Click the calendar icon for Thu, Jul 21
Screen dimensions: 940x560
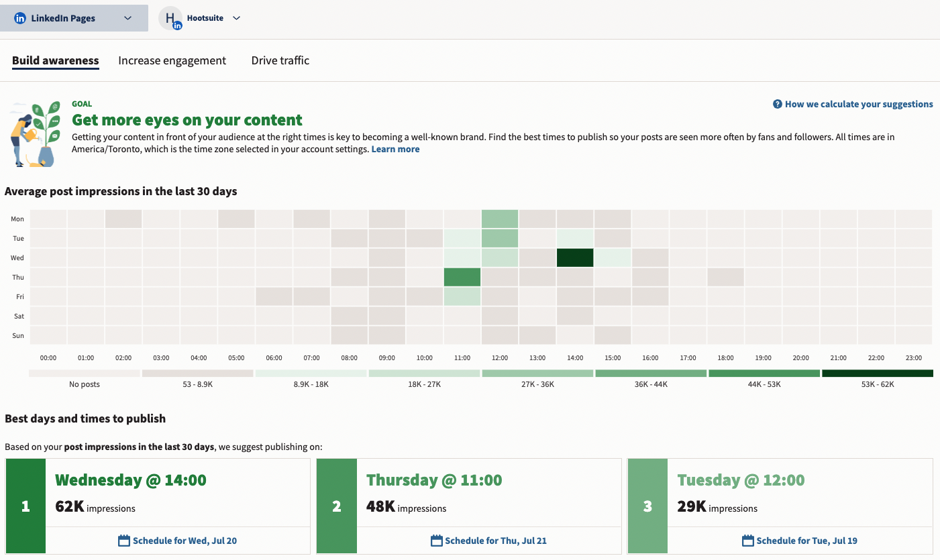tap(436, 540)
